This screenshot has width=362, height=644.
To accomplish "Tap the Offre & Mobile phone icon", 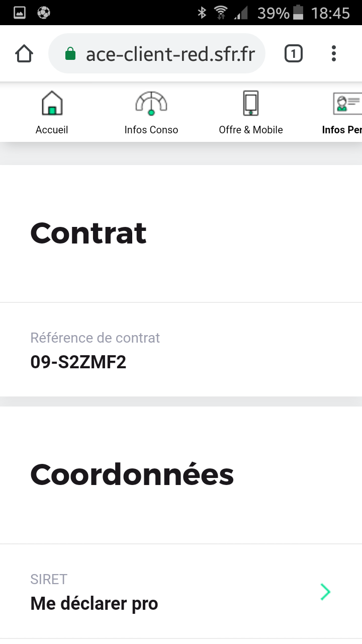I will (x=250, y=104).
